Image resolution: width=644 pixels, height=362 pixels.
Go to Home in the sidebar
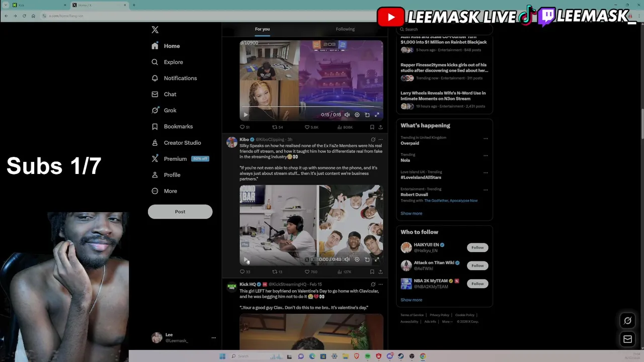[x=166, y=46]
